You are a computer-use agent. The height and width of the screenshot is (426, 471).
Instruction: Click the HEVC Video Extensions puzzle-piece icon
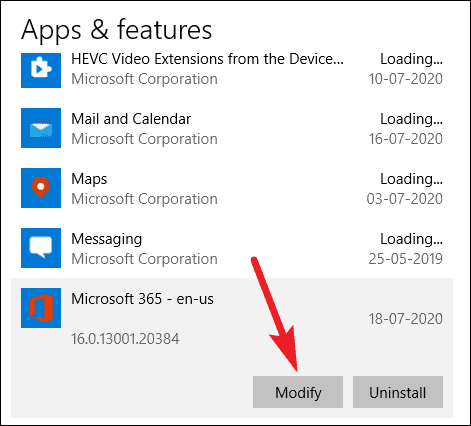[x=41, y=70]
